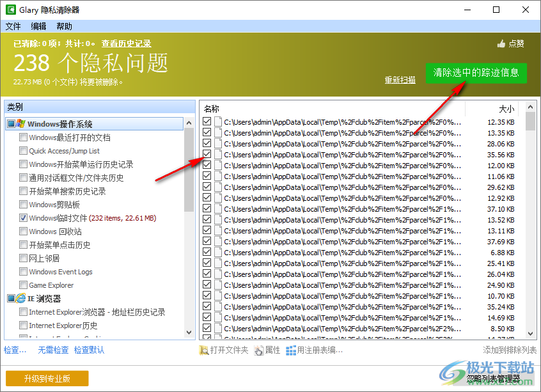Screen dimensions: 541x392
Task: Select the file row sized 29.62 KB
Action: pyautogui.click(x=363, y=187)
